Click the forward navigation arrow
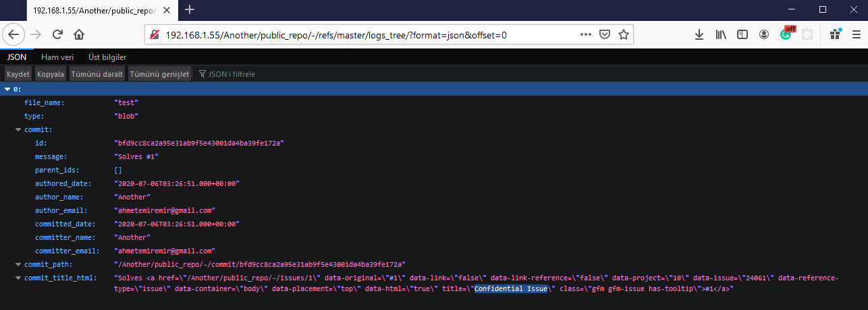 pyautogui.click(x=36, y=34)
